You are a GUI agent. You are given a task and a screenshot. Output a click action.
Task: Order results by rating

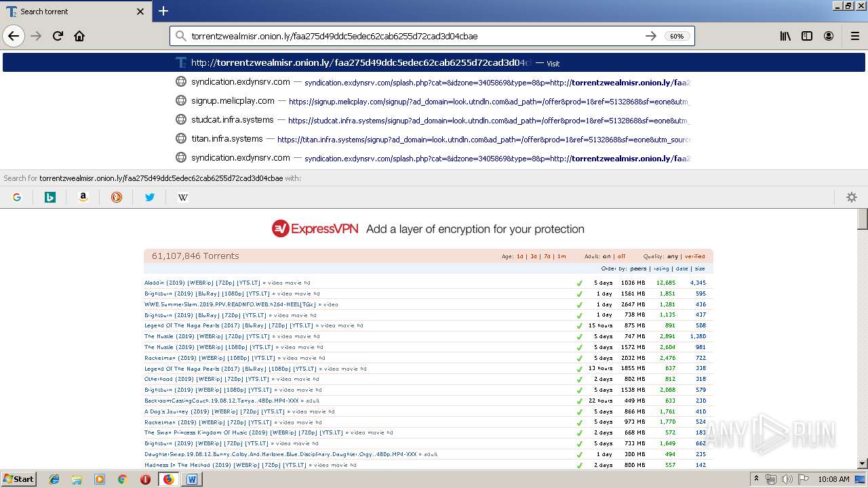(x=661, y=268)
